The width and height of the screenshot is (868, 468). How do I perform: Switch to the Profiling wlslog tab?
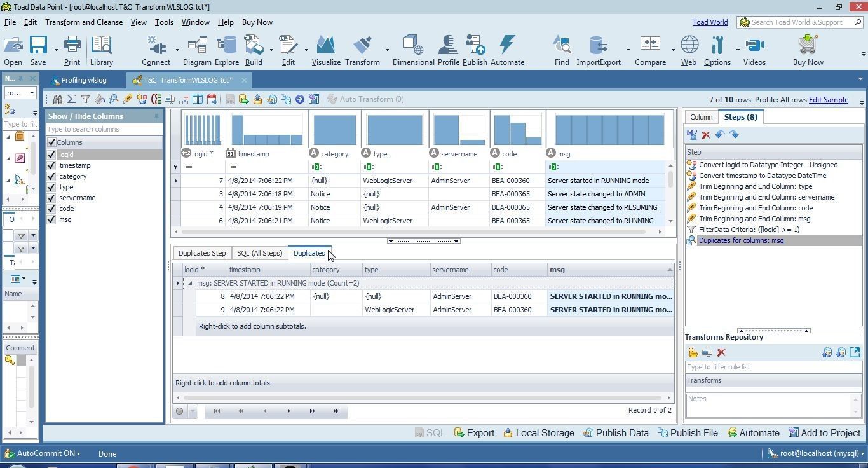[84, 80]
